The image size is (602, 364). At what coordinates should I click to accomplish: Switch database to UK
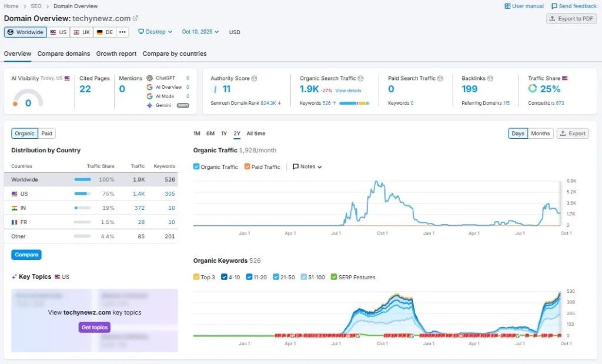[81, 32]
